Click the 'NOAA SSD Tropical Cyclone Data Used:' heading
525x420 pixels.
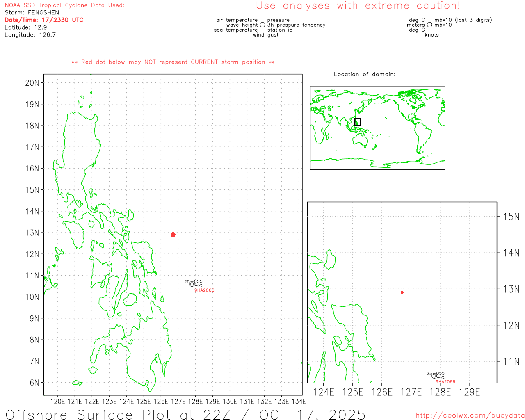point(64,5)
